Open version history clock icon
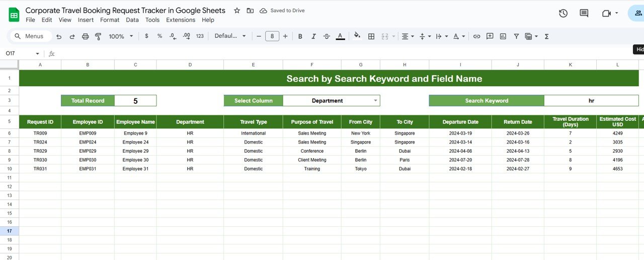644x260 pixels. 563,14
